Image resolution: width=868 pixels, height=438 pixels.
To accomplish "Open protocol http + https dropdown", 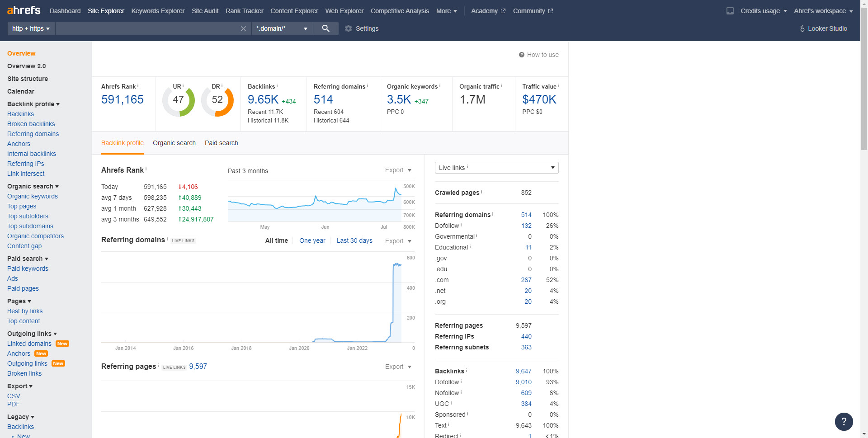I will click(x=31, y=28).
